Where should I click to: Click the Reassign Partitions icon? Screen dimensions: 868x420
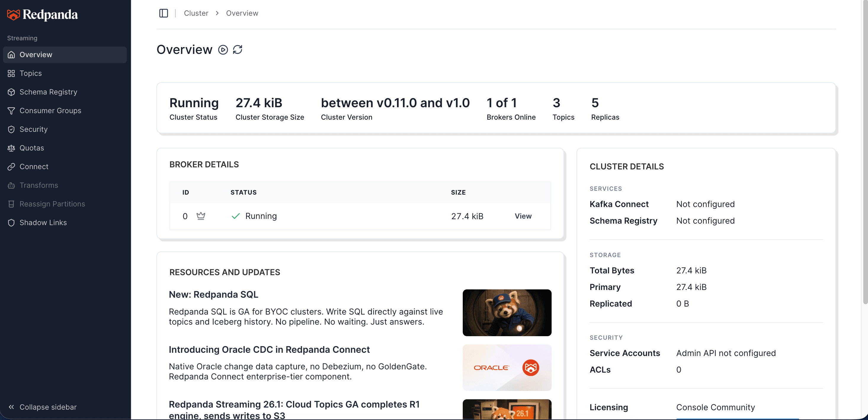click(x=12, y=204)
